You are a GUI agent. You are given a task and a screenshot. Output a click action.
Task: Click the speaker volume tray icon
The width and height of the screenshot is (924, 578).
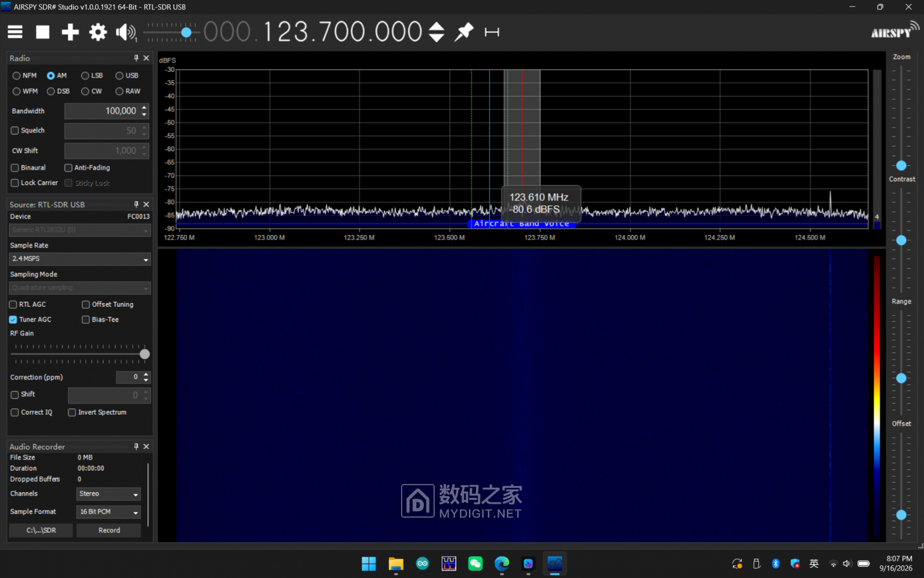[x=847, y=563]
